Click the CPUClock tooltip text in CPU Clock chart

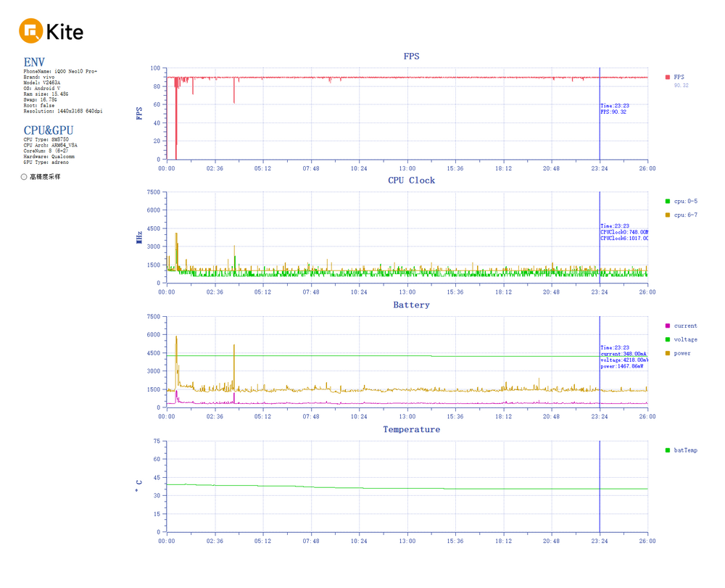point(624,232)
